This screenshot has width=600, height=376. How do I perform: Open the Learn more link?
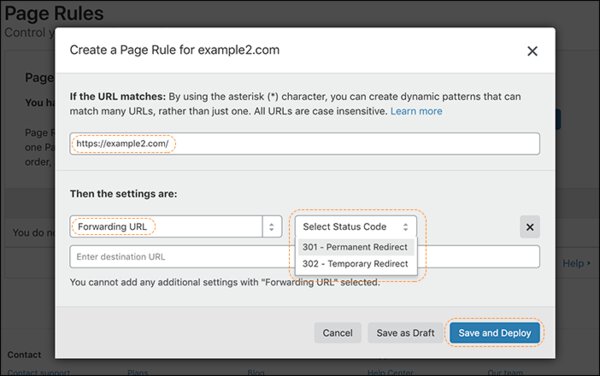(x=416, y=111)
